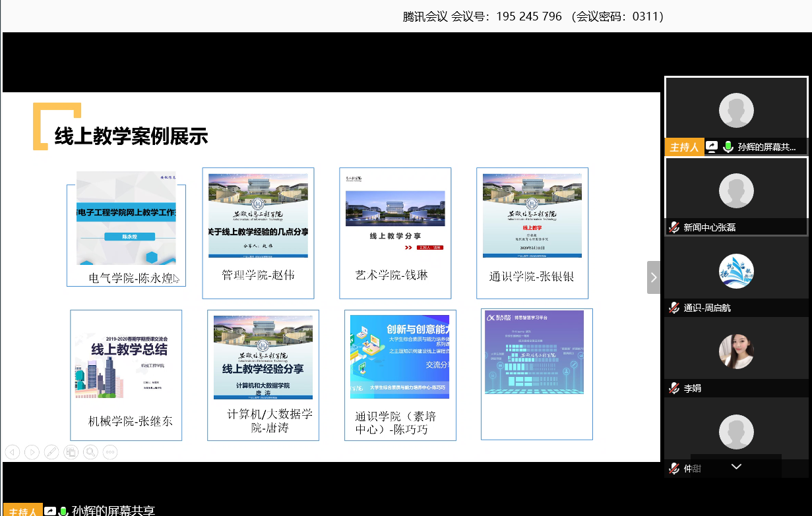Select the 主持人 label tab

(x=684, y=146)
